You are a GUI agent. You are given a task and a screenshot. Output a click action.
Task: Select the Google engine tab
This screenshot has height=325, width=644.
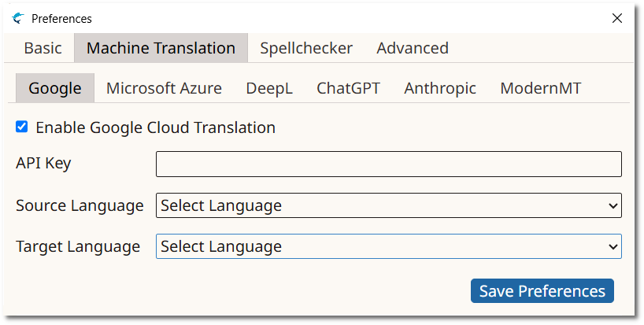tap(55, 88)
